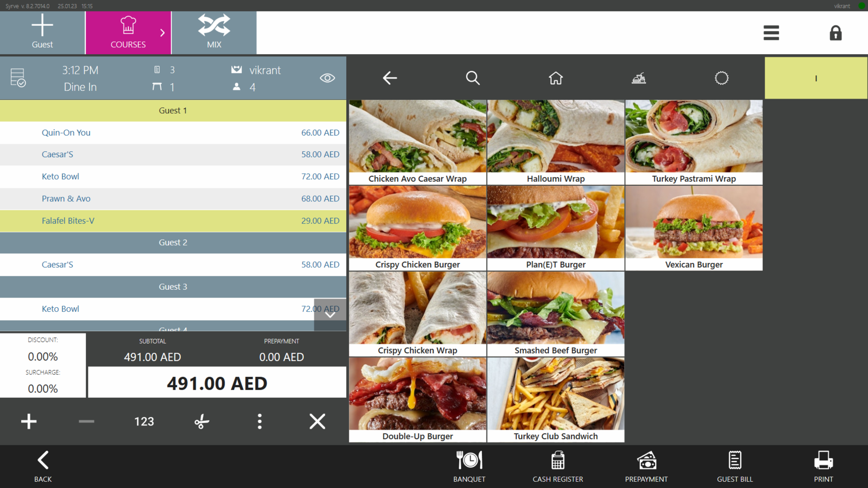The height and width of the screenshot is (488, 868).
Task: Select the Guest tab to add a guest
Action: [42, 33]
